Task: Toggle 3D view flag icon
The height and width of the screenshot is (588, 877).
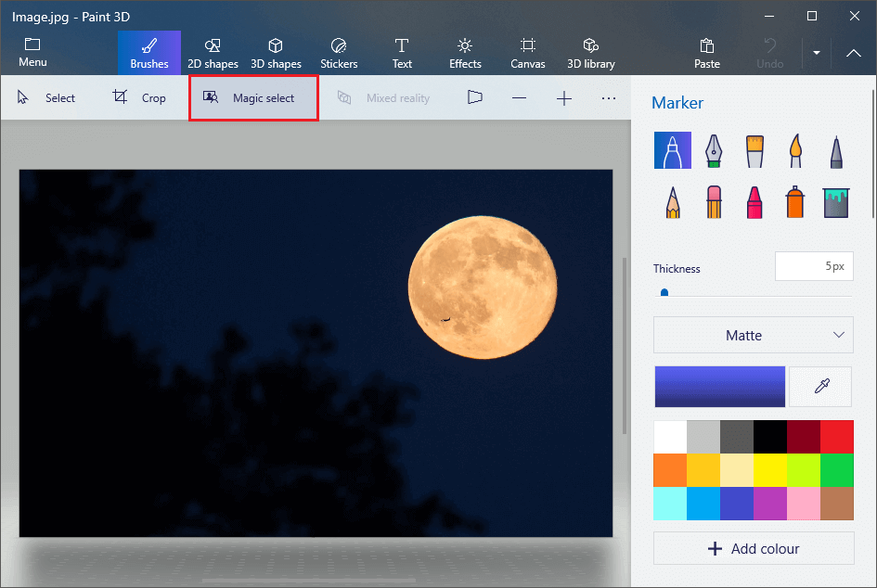Action: tap(475, 97)
